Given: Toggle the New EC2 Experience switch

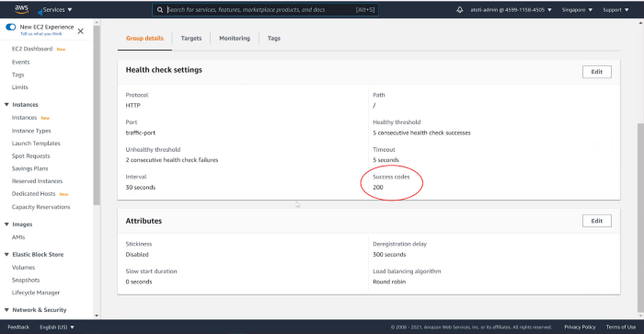Looking at the screenshot, I should tap(11, 27).
